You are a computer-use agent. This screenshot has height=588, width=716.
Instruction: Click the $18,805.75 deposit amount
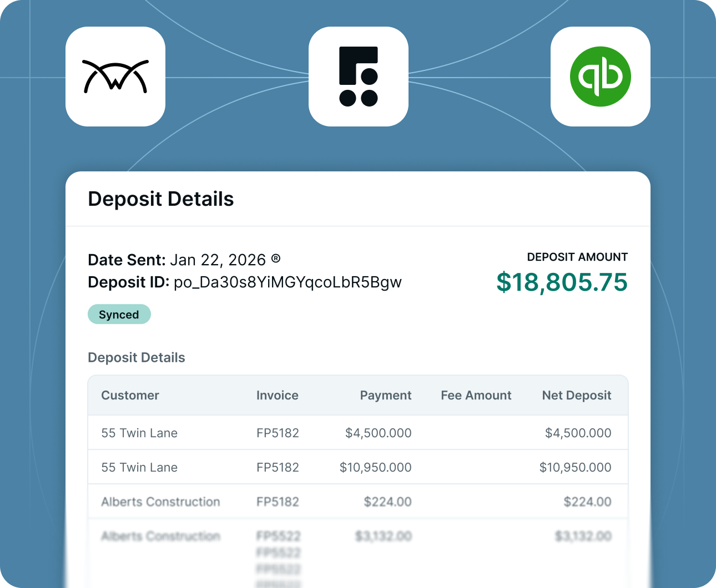click(x=562, y=282)
